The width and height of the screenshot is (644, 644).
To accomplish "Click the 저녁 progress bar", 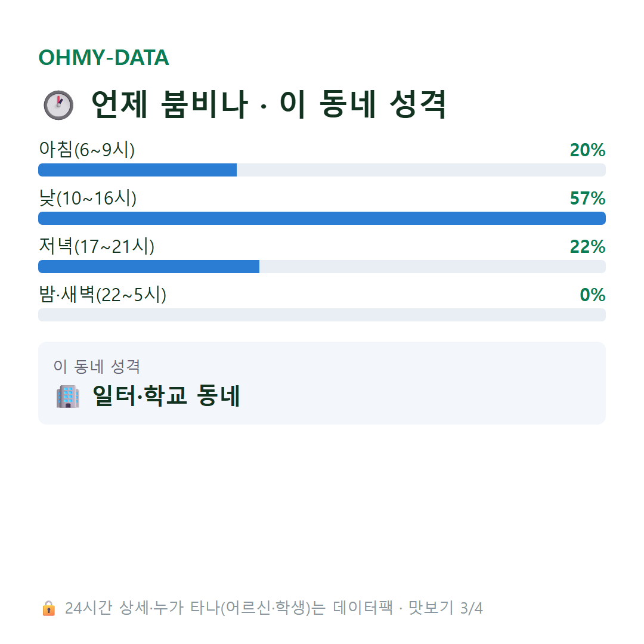I will [x=322, y=267].
